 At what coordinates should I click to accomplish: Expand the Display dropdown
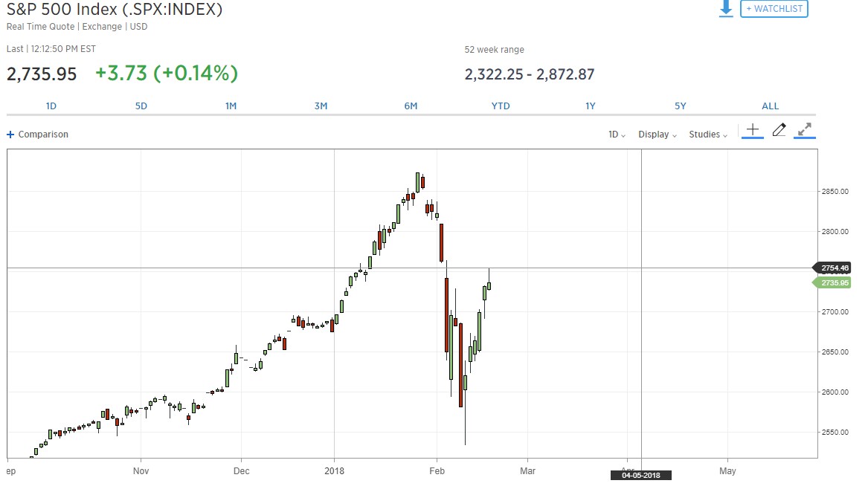[658, 135]
